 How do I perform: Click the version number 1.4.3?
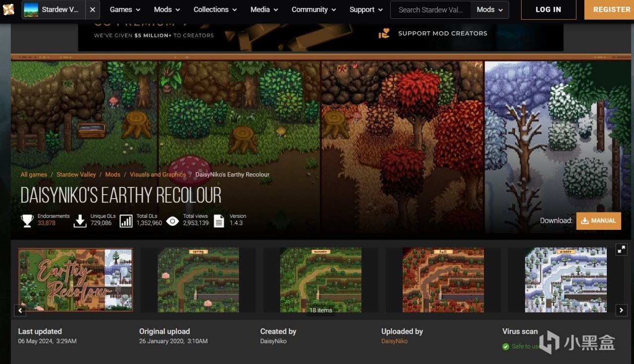click(236, 223)
